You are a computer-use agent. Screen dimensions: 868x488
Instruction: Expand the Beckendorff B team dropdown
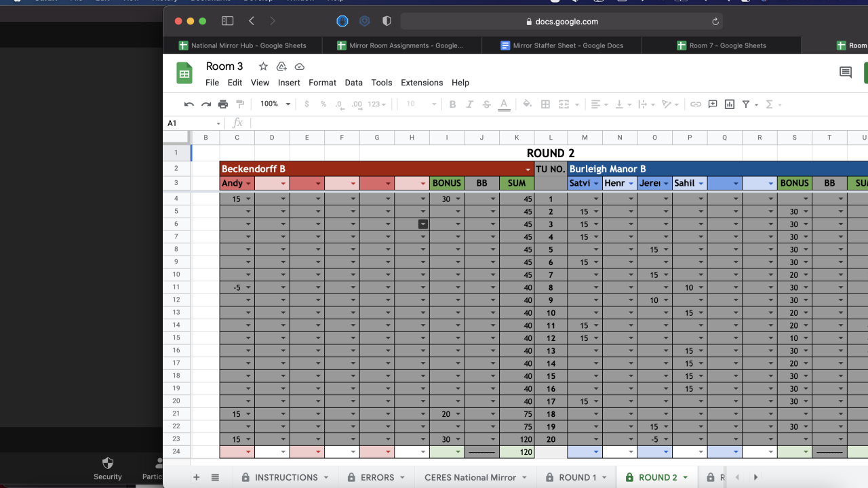(x=528, y=169)
